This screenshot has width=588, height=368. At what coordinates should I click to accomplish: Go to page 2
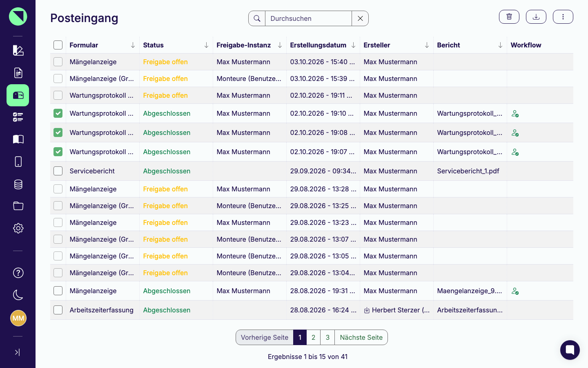click(x=313, y=337)
